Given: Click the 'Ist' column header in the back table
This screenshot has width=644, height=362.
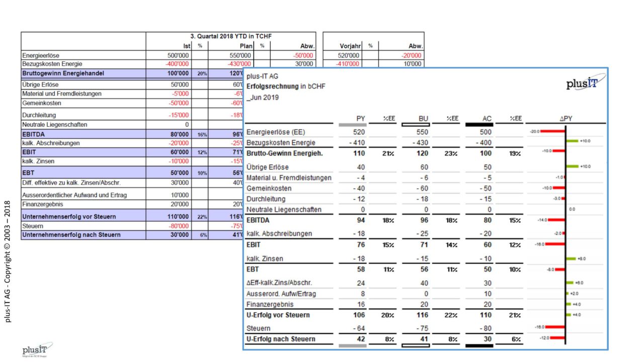Looking at the screenshot, I should tap(186, 46).
